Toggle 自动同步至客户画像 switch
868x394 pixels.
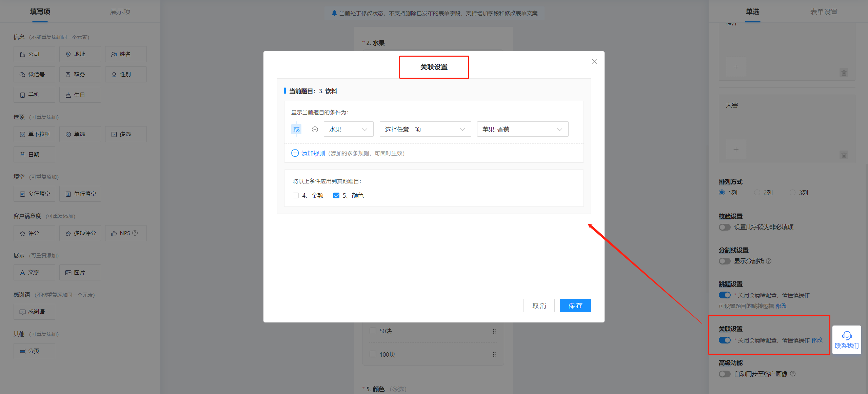(x=725, y=374)
